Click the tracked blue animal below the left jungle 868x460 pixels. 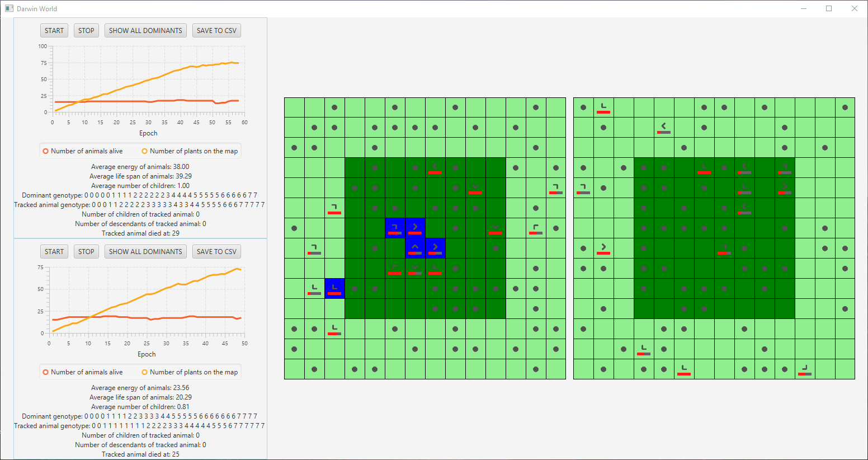pyautogui.click(x=334, y=288)
